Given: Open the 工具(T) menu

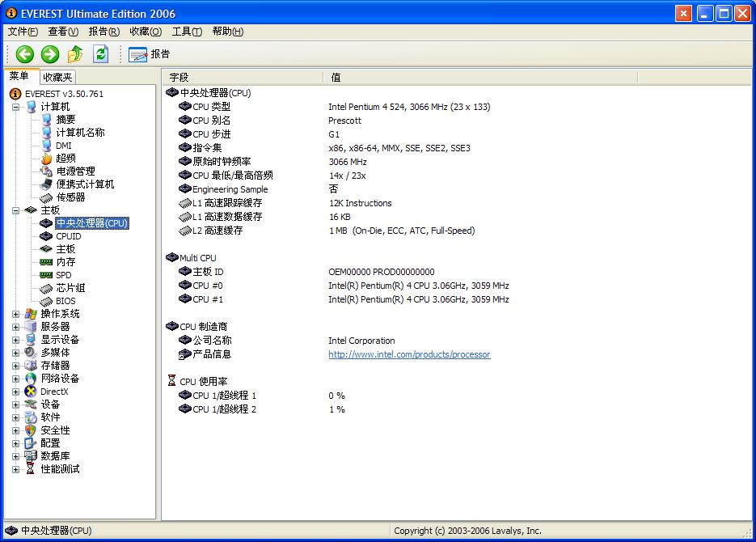Looking at the screenshot, I should coord(187,32).
